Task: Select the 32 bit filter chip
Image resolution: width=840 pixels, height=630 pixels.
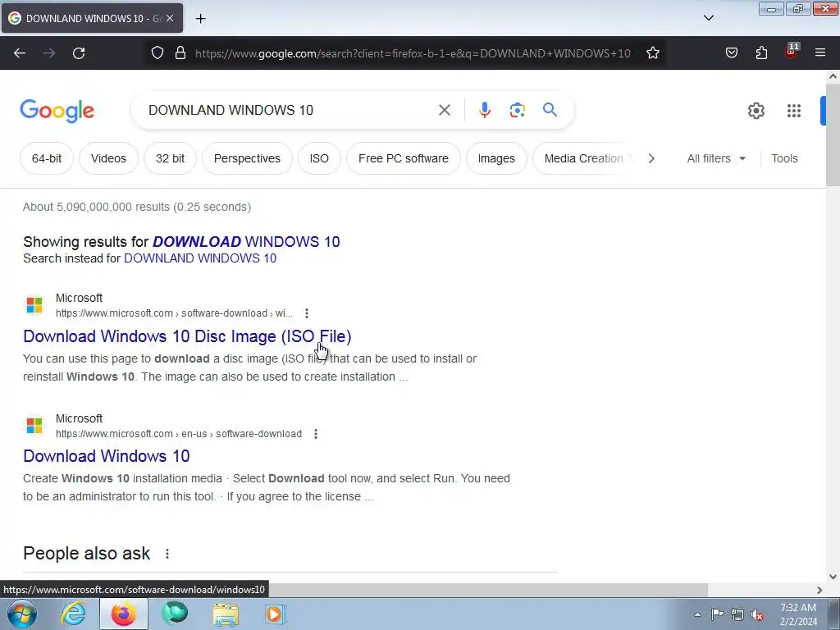Action: coord(170,158)
